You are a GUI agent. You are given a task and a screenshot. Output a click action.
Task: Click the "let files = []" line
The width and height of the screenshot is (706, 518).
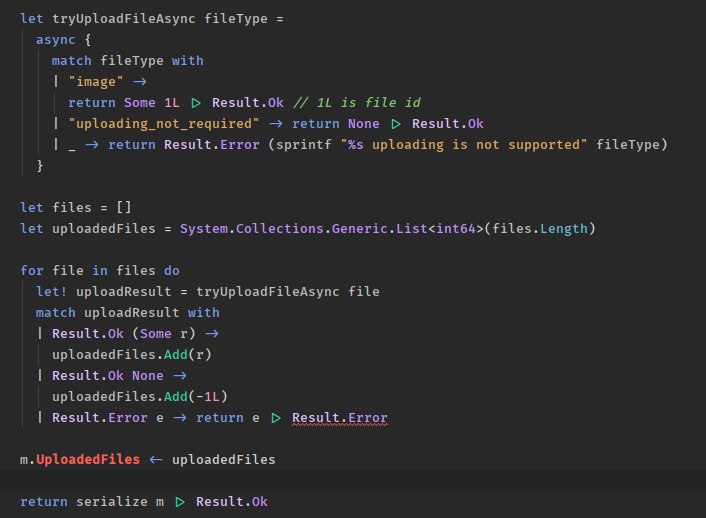click(x=76, y=208)
